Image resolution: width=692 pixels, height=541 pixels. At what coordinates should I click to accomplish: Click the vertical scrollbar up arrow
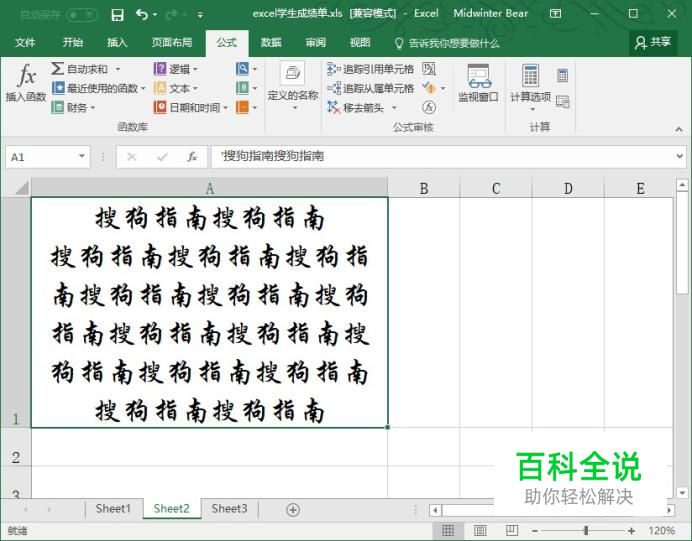click(x=682, y=184)
